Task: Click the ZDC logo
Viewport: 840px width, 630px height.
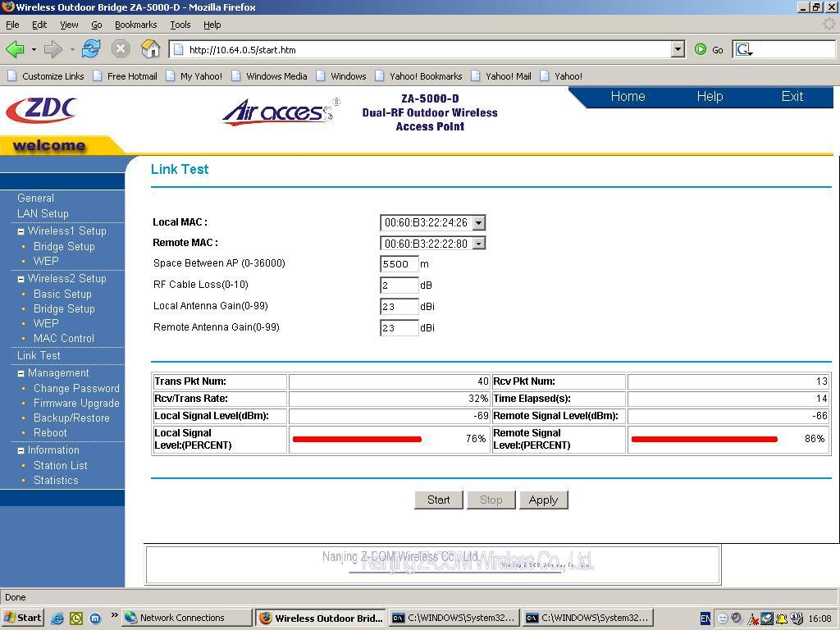Action: [41, 110]
